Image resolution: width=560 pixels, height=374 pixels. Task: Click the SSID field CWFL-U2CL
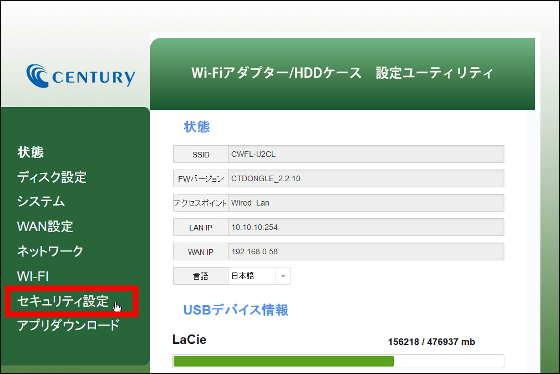coord(366,154)
